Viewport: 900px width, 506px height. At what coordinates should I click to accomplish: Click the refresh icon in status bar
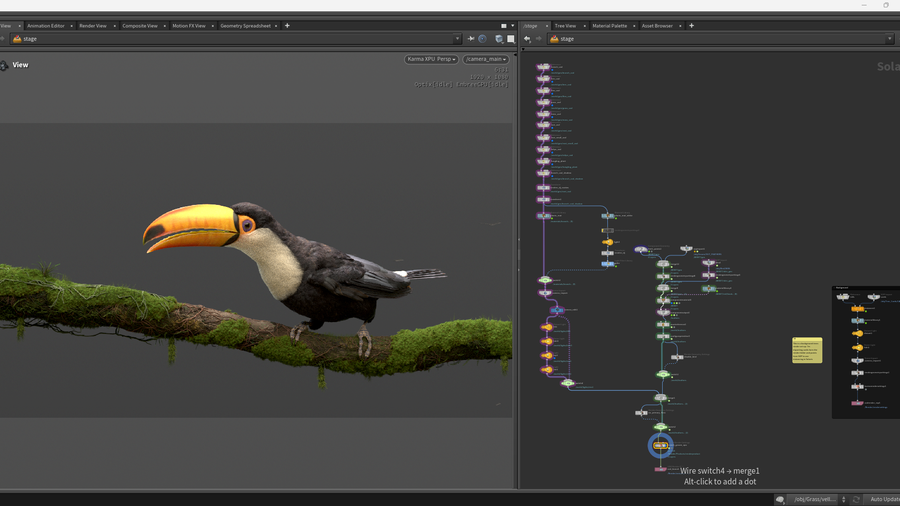(x=857, y=499)
